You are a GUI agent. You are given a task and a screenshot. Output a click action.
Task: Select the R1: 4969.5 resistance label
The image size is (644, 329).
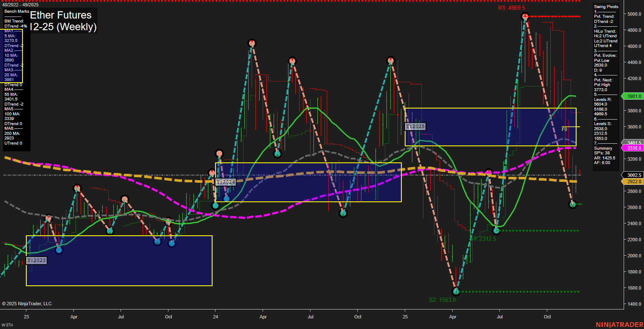click(x=511, y=8)
